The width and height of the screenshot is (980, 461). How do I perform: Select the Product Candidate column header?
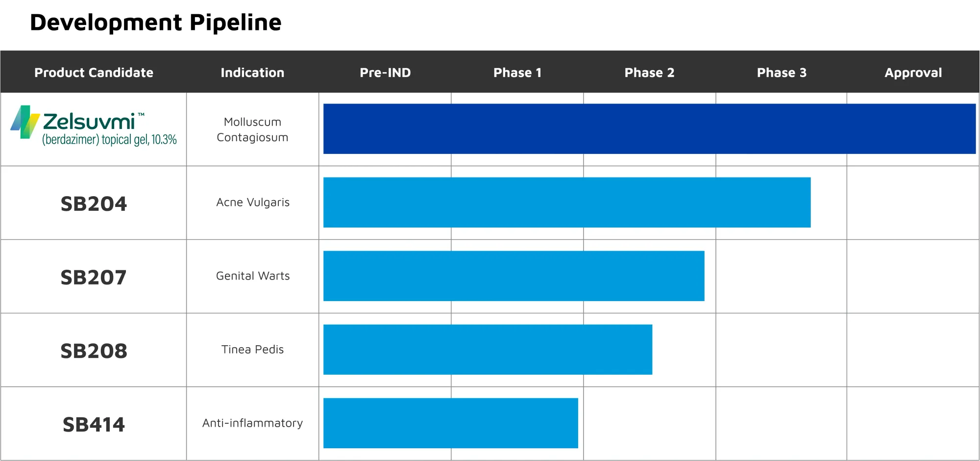click(94, 73)
